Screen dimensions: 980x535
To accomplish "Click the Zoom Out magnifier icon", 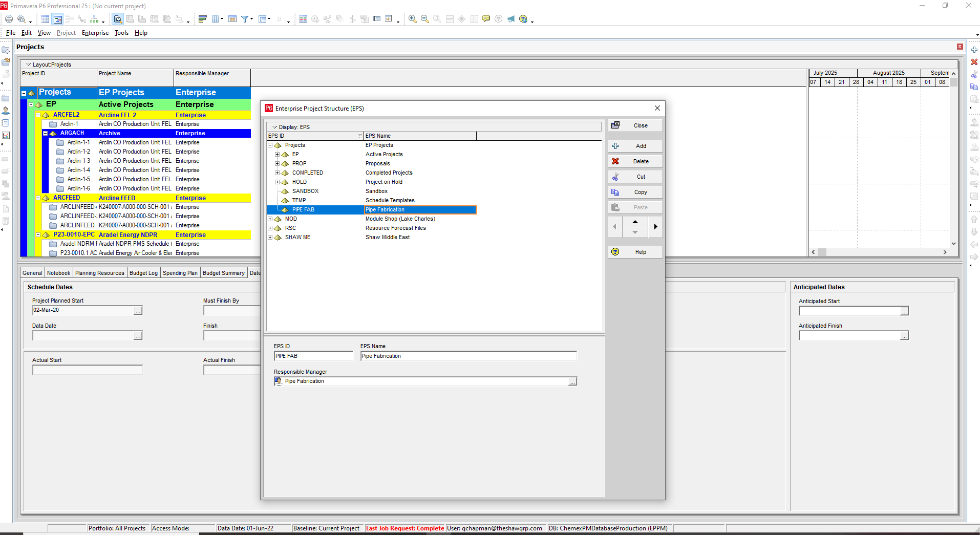I will coord(424,19).
